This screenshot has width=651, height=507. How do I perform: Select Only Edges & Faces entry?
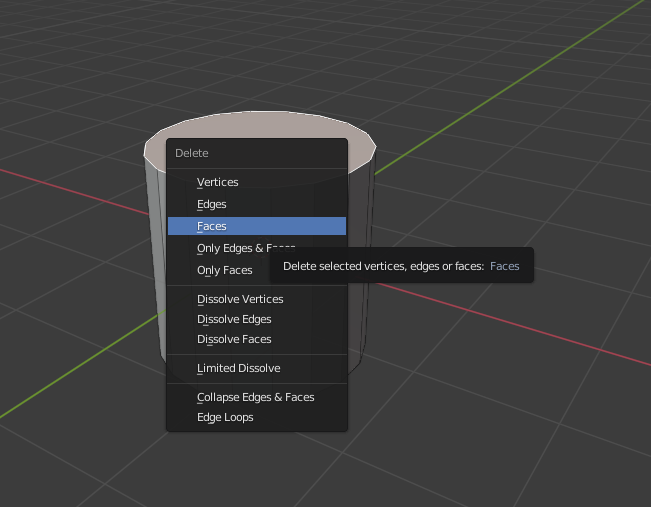tap(257, 248)
